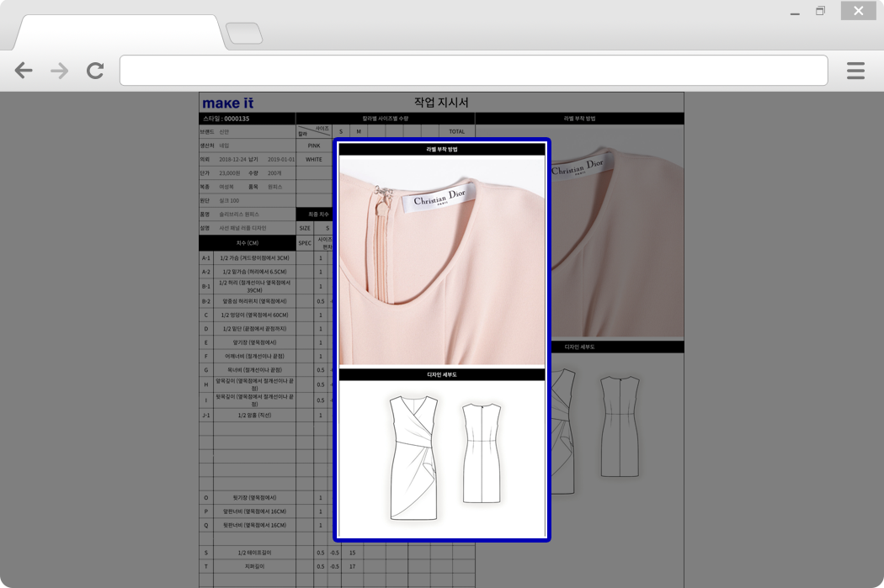Click the dimmed Dior label photo on the right

(x=617, y=232)
